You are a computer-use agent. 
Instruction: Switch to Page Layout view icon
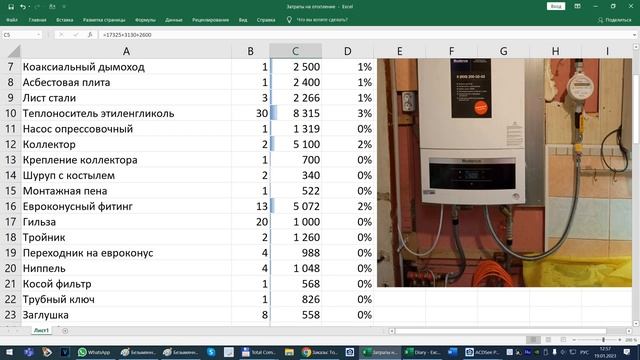click(x=548, y=340)
